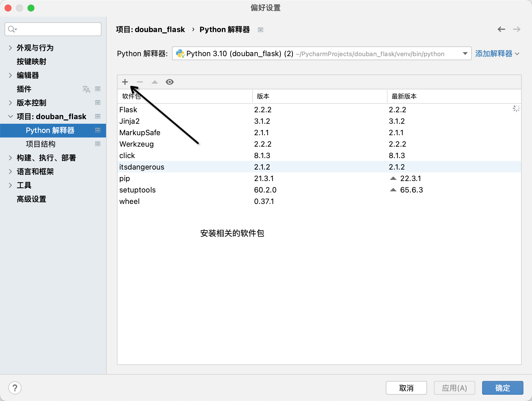The width and height of the screenshot is (532, 401).
Task: Click the 软件包 column header
Action: [185, 96]
